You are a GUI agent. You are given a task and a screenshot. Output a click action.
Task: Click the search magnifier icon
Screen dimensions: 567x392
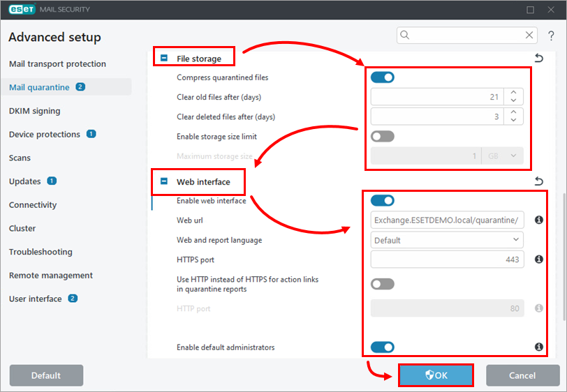pos(406,36)
